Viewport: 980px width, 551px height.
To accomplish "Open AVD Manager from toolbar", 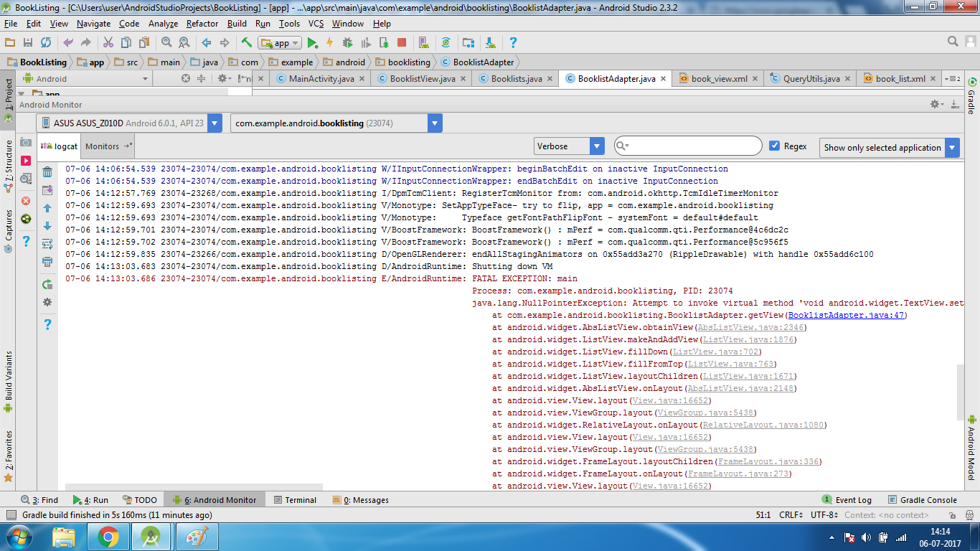I will (x=423, y=43).
